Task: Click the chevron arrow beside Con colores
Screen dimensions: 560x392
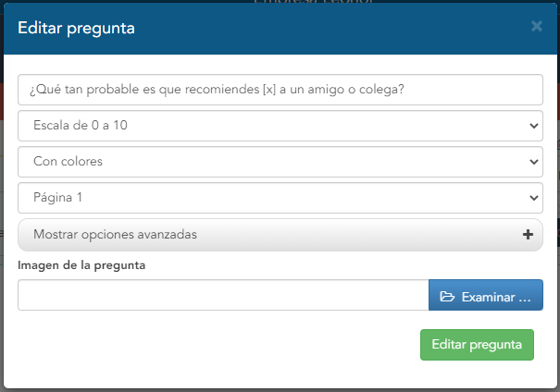Action: point(534,162)
